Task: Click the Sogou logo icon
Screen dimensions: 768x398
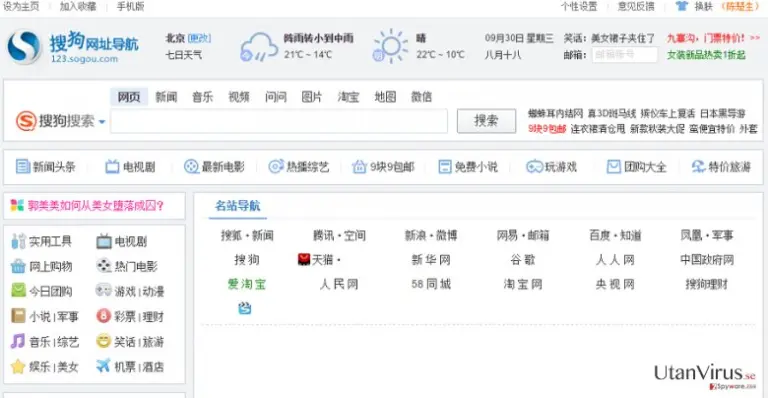Action: (24, 47)
